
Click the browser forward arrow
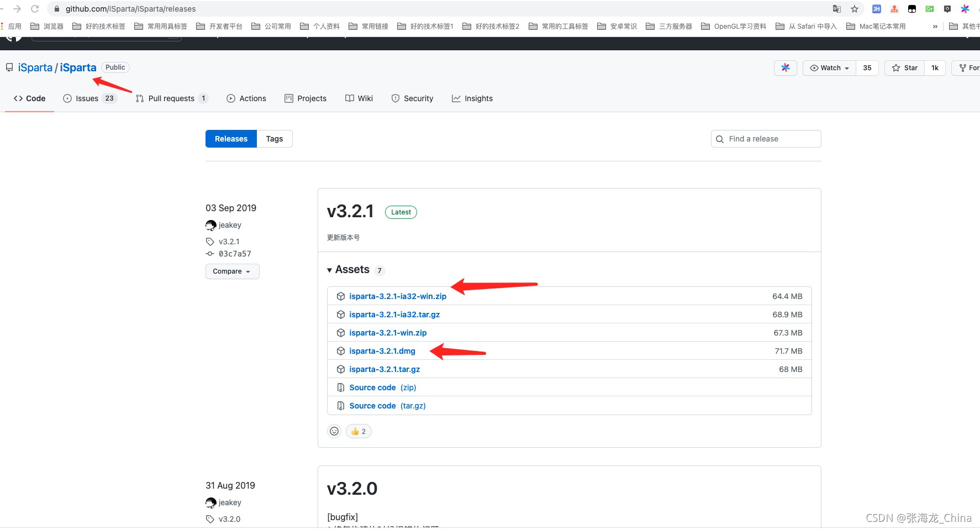point(17,9)
